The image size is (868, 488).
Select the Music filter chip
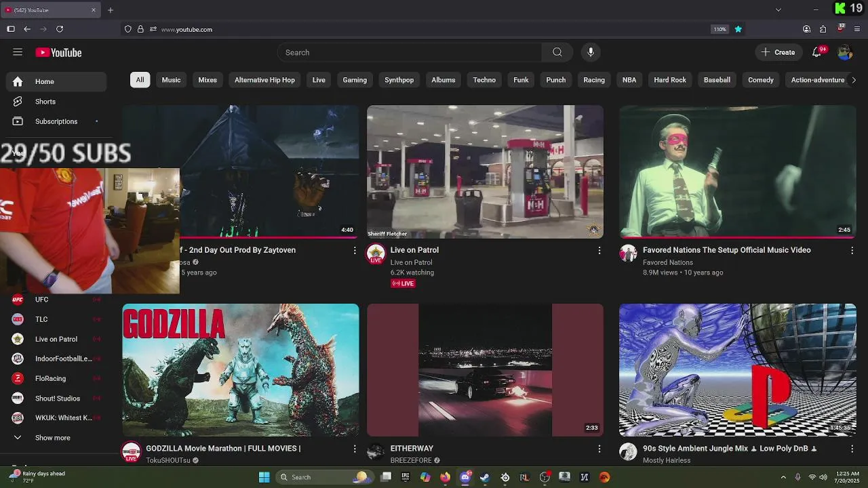coord(171,80)
